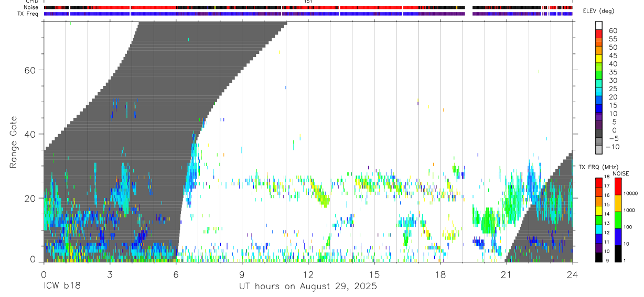The height and width of the screenshot is (297, 644).
Task: Click the 'ICW b18' radar label
Action: pos(62,287)
